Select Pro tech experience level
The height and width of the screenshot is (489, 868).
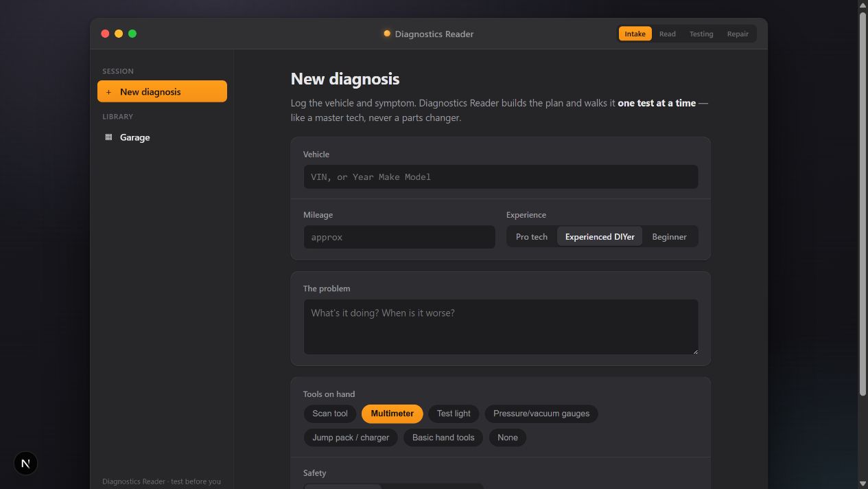click(532, 236)
